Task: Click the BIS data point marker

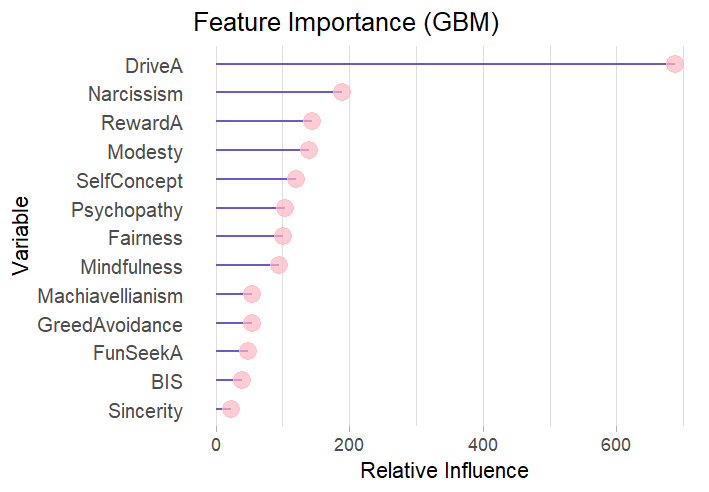Action: 242,380
